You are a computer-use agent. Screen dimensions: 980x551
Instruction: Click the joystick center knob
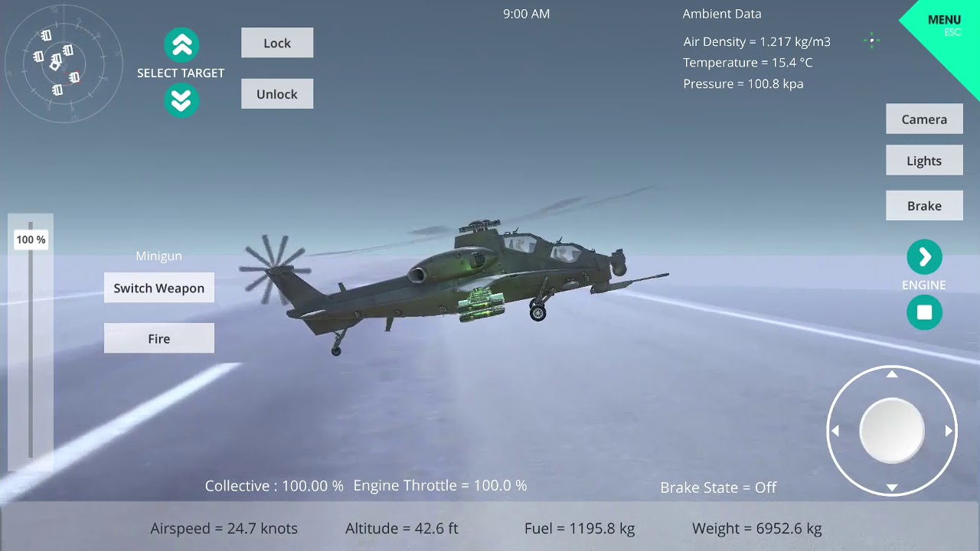(892, 431)
